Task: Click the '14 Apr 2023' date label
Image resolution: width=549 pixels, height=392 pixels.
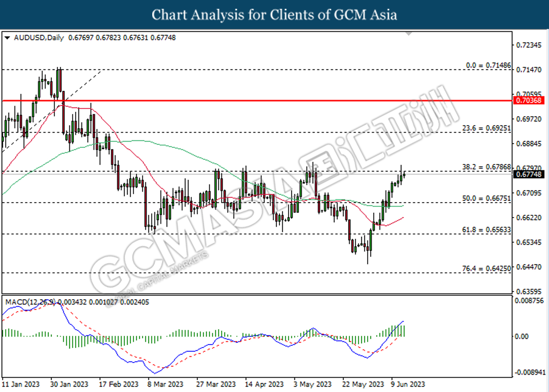Action: pyautogui.click(x=264, y=384)
